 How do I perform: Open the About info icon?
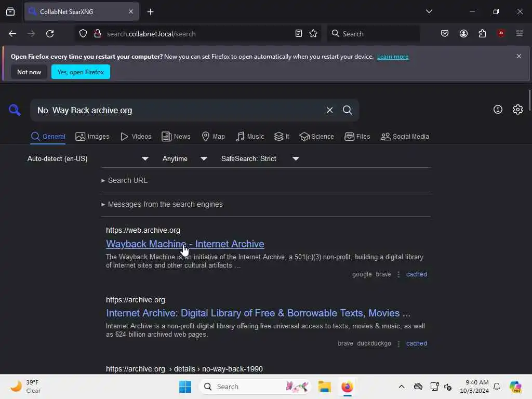[498, 109]
